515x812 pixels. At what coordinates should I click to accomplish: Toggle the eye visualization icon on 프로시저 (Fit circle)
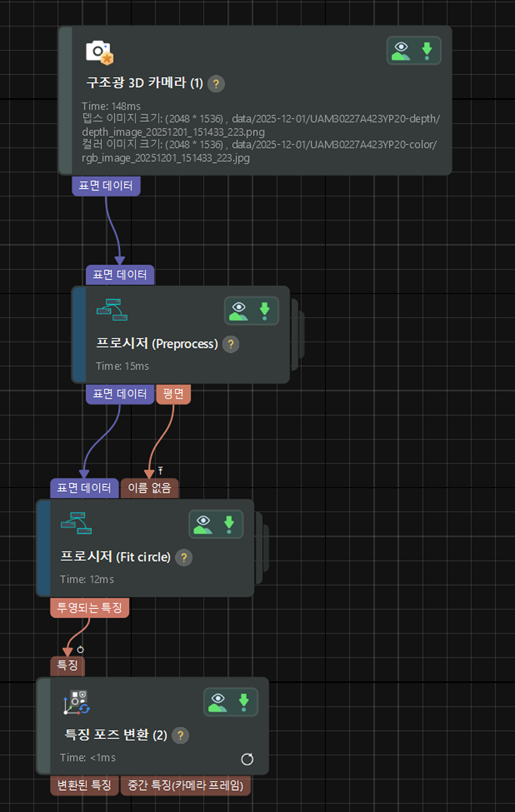point(203,524)
